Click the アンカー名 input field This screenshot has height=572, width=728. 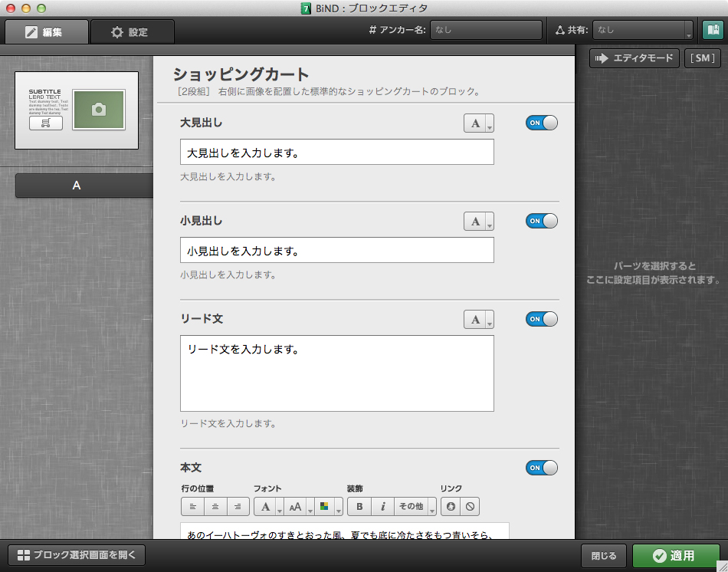(x=486, y=30)
